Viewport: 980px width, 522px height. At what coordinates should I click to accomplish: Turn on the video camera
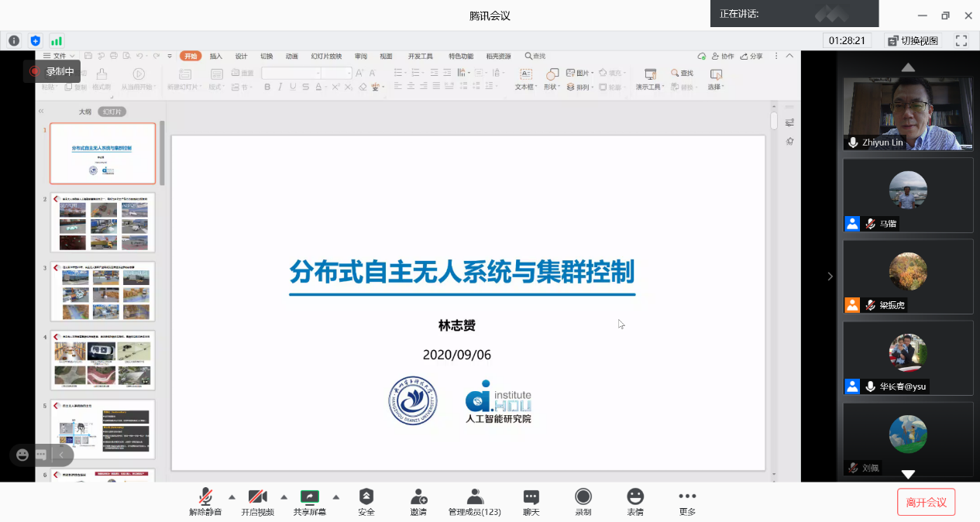tap(257, 497)
